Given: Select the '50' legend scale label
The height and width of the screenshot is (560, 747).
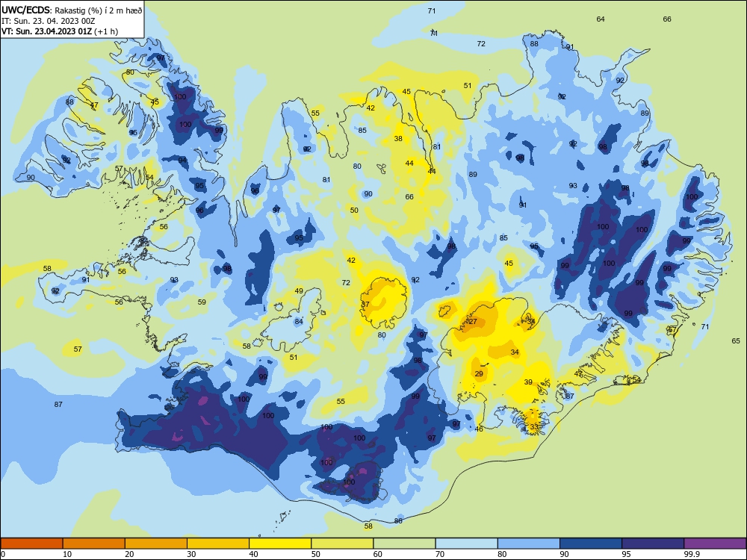Looking at the screenshot, I should (315, 554).
